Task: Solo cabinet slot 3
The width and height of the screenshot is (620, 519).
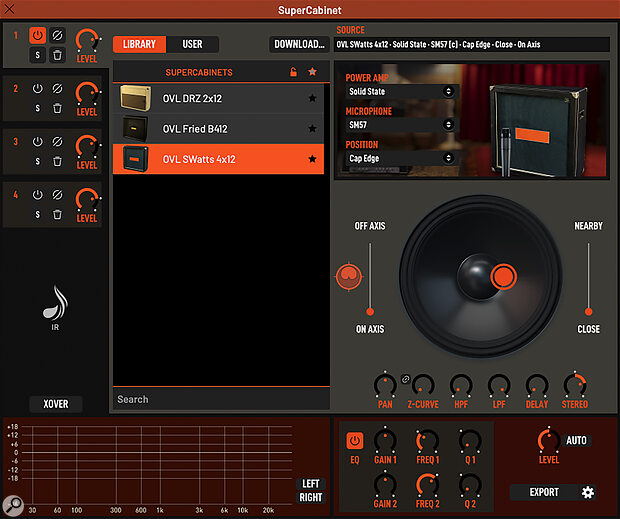Action: tap(37, 160)
